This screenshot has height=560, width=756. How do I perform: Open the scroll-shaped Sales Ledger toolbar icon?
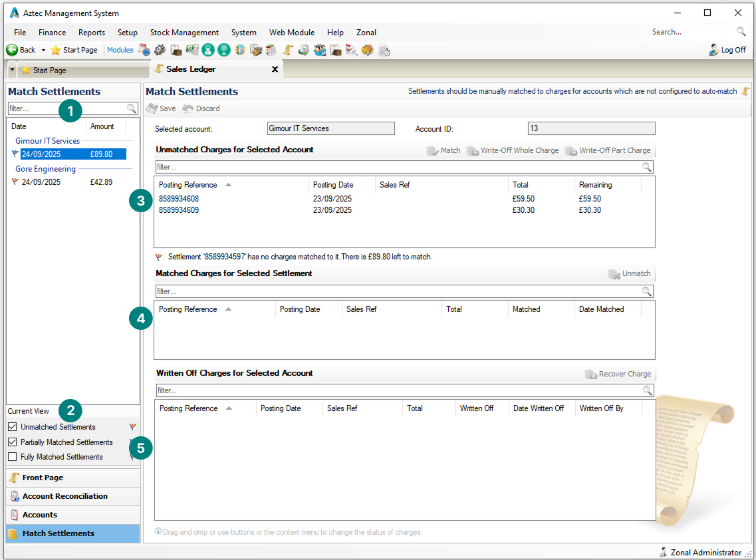pos(287,50)
